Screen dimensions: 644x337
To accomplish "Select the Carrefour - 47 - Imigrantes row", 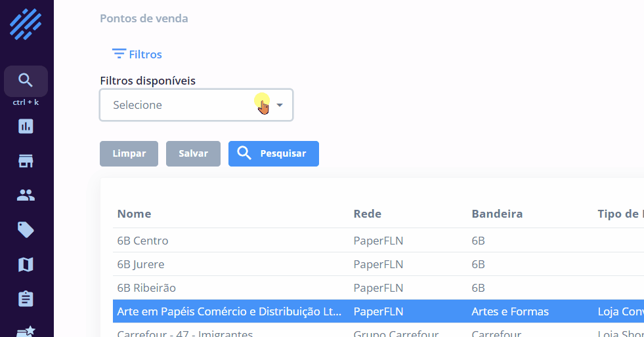I will pyautogui.click(x=378, y=330).
